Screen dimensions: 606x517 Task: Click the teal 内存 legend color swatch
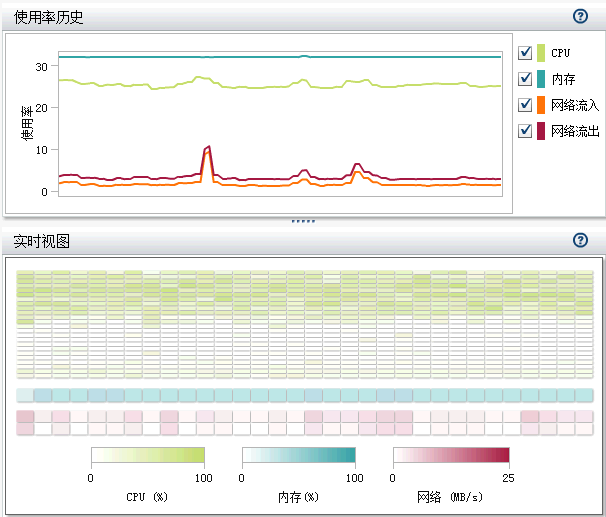(x=541, y=79)
